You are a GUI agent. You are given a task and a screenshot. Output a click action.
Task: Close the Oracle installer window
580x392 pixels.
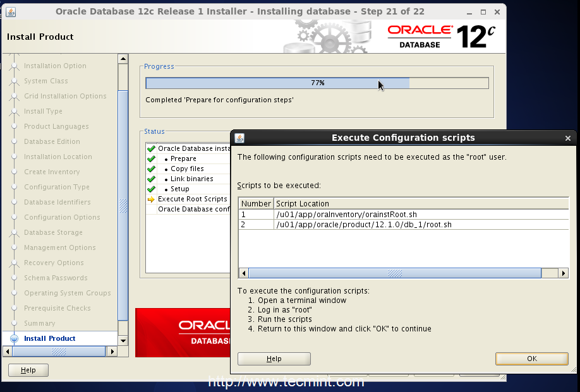(x=497, y=12)
